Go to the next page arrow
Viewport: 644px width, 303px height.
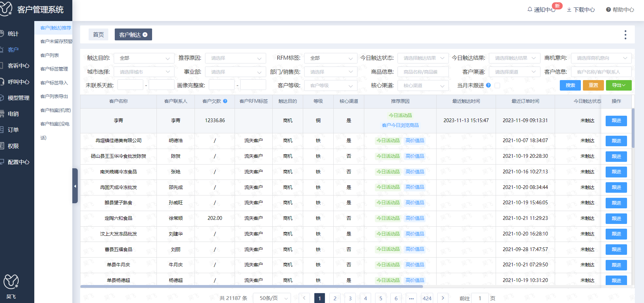[x=443, y=298]
